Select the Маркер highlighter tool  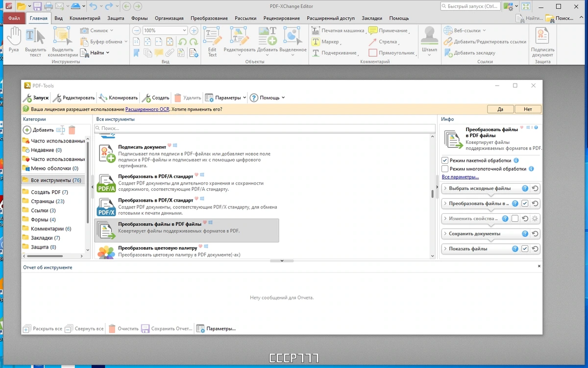point(325,42)
